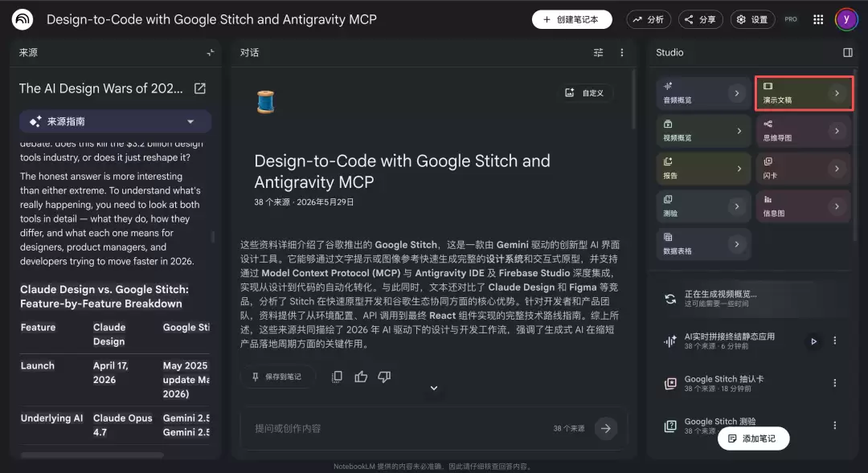The width and height of the screenshot is (868, 473).
Task: Click the 提问或创作内容 chat input field
Action: point(399,429)
